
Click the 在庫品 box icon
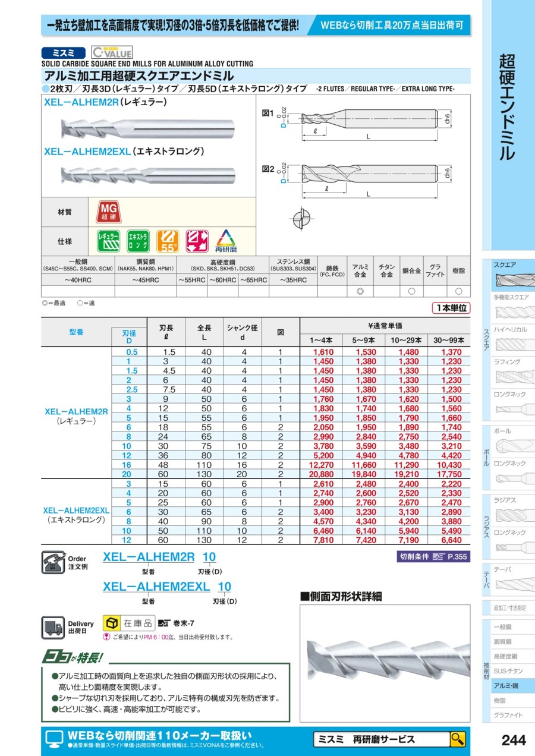[x=112, y=623]
